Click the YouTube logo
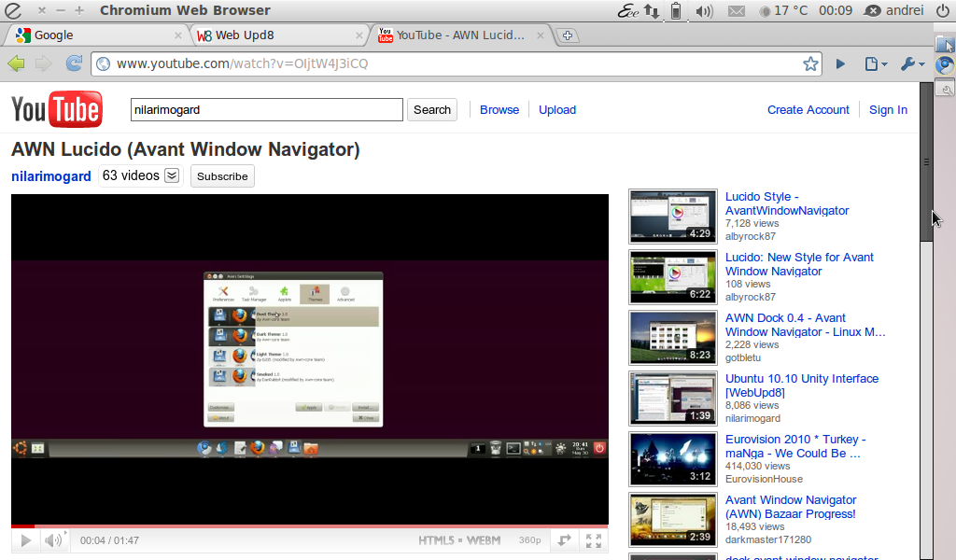 [x=57, y=110]
